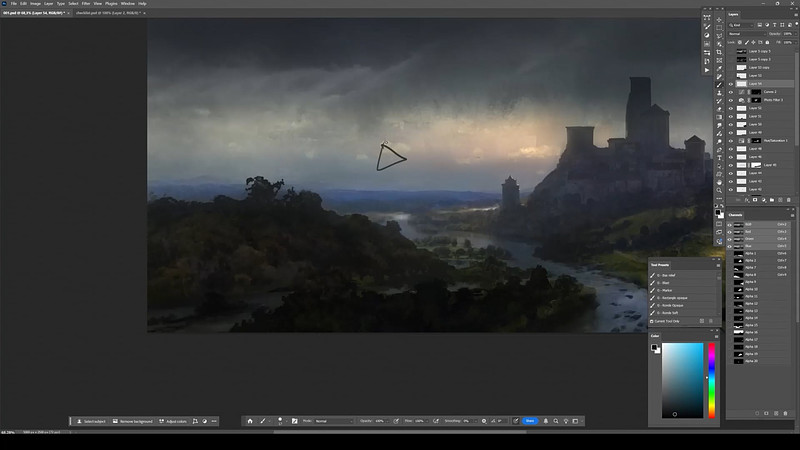Toggle Current Tool Only checkbox
The width and height of the screenshot is (800, 450).
[x=652, y=321]
